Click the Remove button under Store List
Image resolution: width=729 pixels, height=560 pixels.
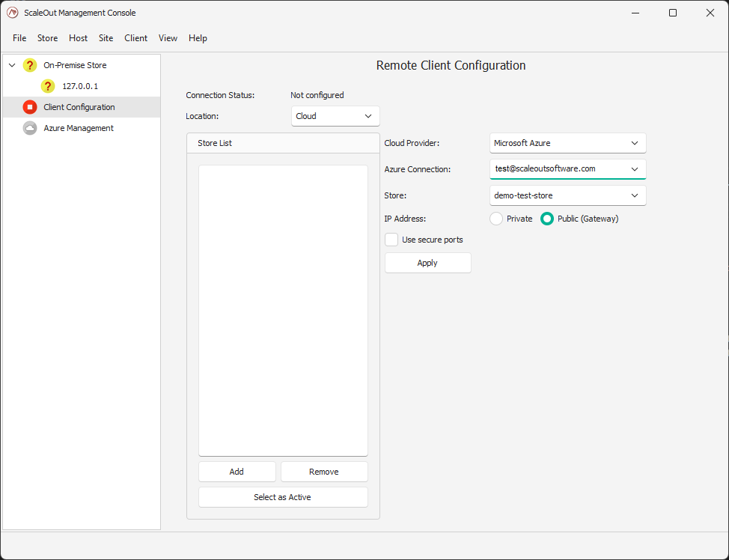pyautogui.click(x=324, y=472)
